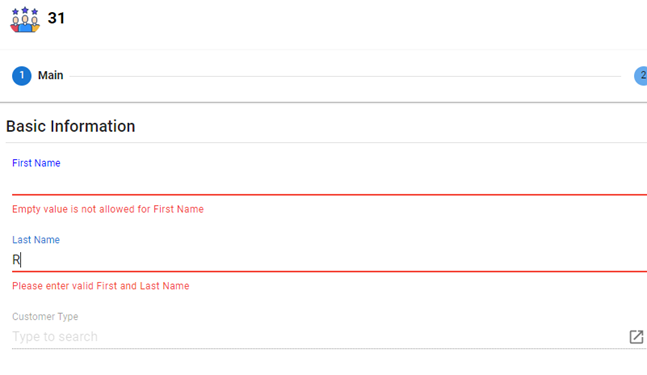This screenshot has height=375, width=647.
Task: Switch to the Main step label
Action: coord(50,75)
